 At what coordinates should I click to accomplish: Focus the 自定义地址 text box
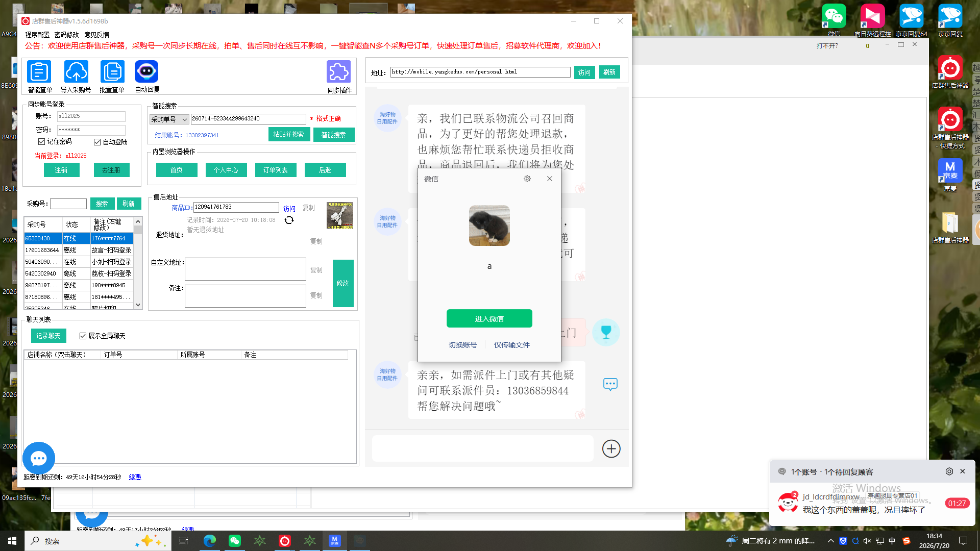(246, 269)
